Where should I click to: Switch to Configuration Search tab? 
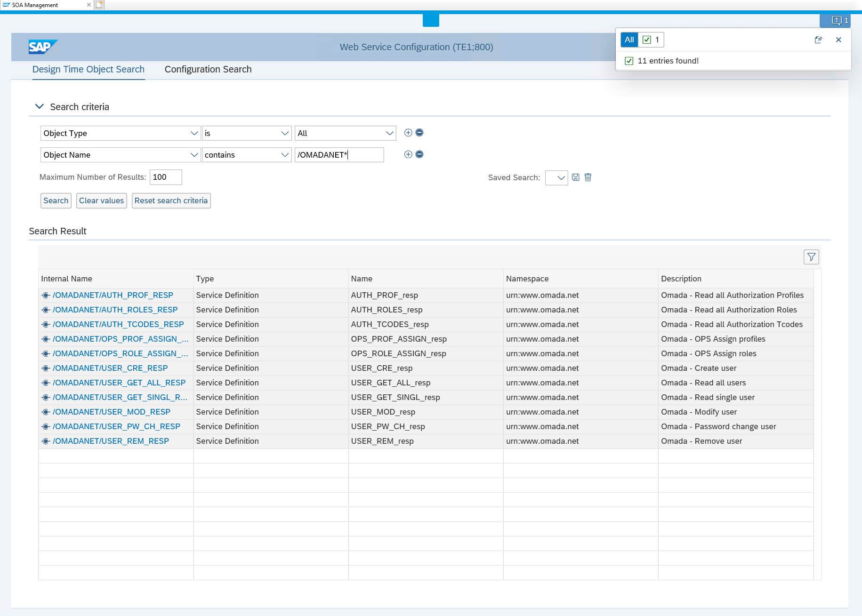pos(208,70)
